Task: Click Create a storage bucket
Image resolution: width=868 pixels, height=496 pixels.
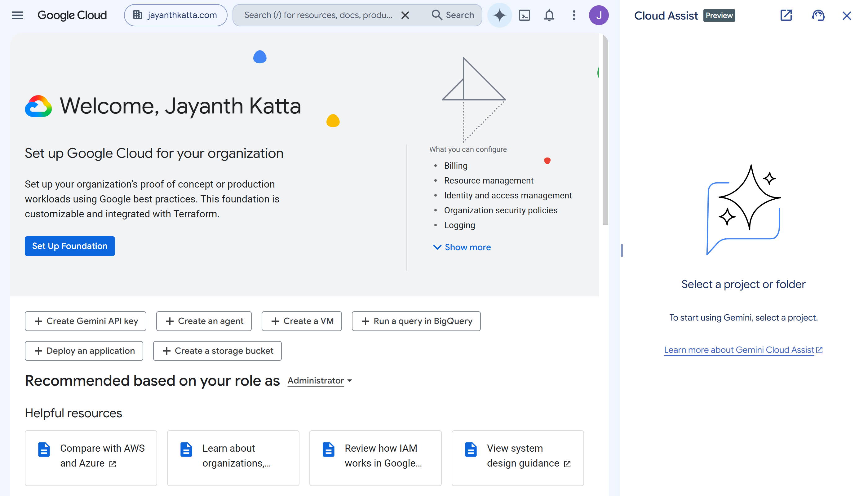Action: pos(217,351)
